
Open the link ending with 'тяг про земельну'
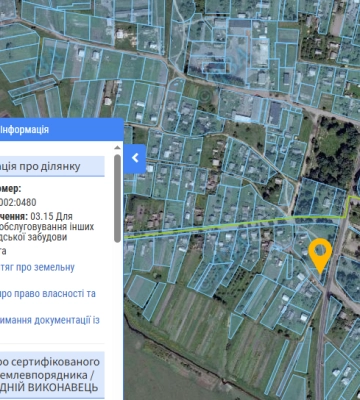pyautogui.click(x=37, y=267)
